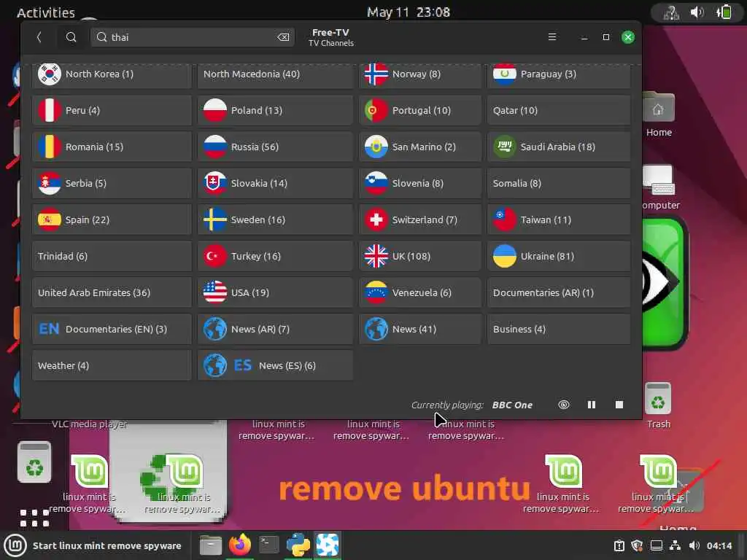Focus the search field containing 'thai'

(193, 37)
